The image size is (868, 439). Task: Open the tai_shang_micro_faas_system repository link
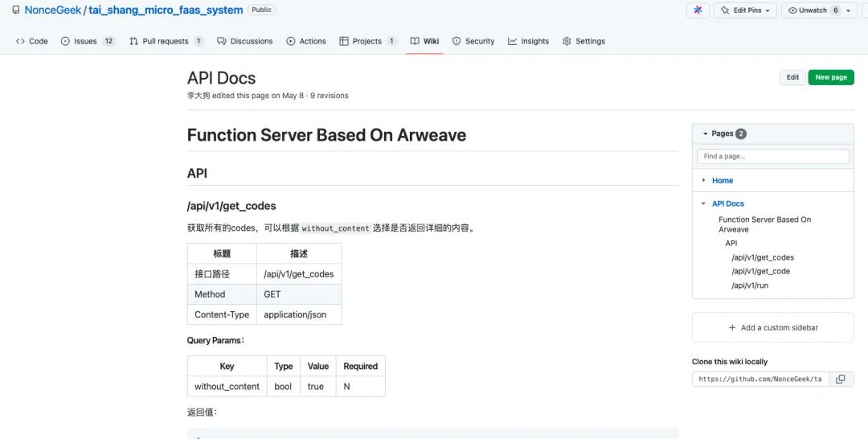click(166, 10)
